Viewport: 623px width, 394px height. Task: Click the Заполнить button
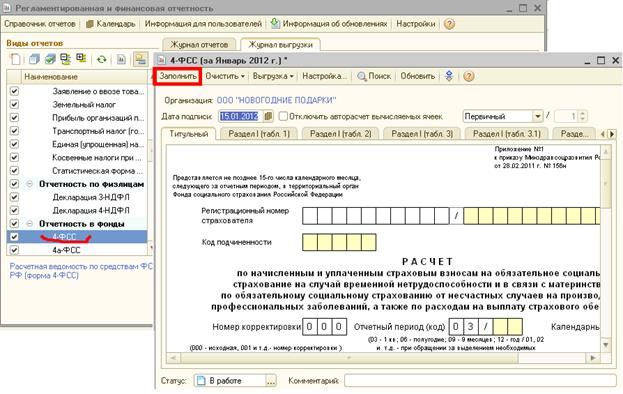point(178,76)
